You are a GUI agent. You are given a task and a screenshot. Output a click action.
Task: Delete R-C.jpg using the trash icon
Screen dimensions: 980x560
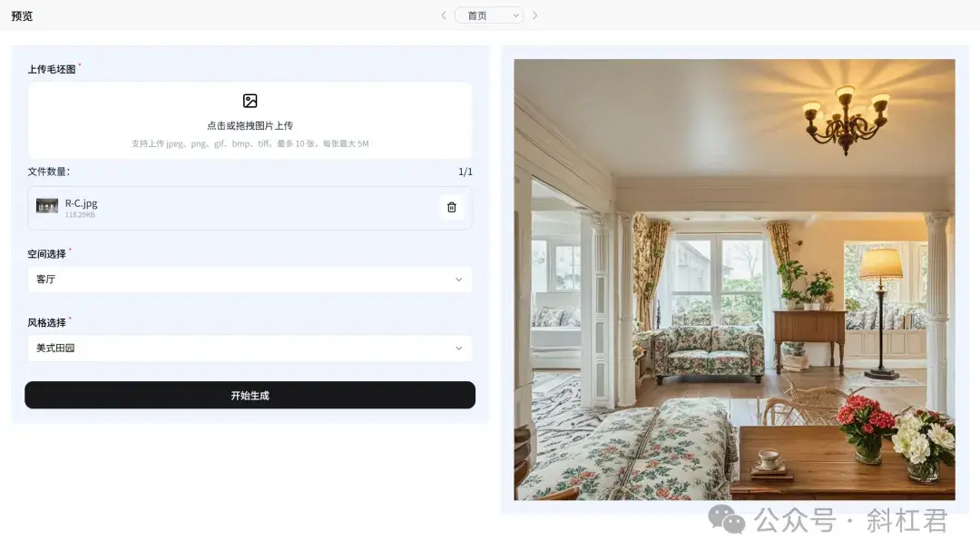[x=452, y=208]
